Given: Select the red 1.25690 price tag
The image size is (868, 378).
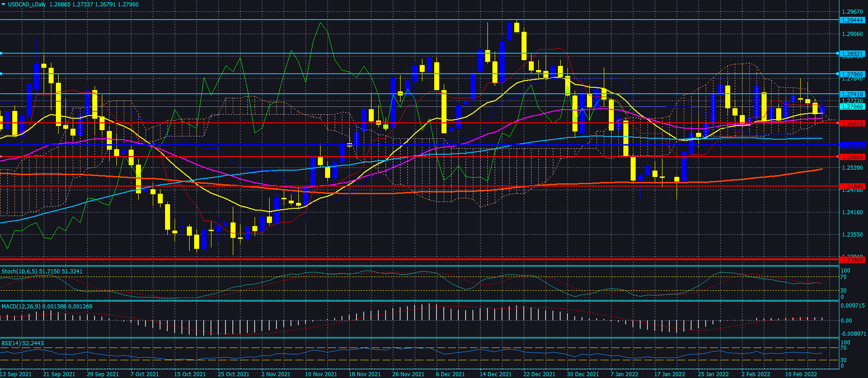Looking at the screenshot, I should [x=852, y=157].
